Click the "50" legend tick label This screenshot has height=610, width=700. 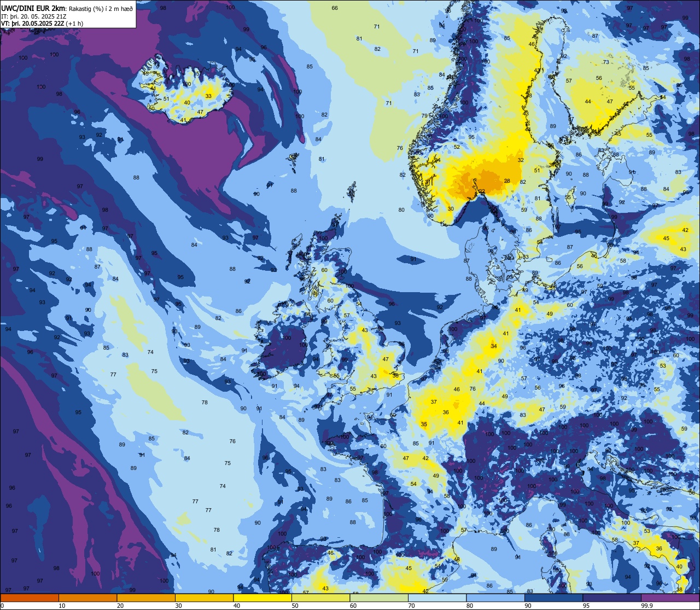pyautogui.click(x=295, y=606)
